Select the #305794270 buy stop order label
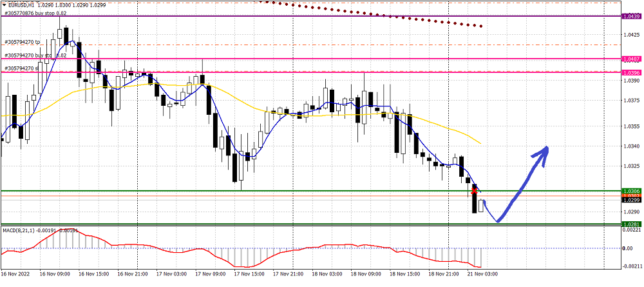Screen dimensions: 644x287 point(35,55)
